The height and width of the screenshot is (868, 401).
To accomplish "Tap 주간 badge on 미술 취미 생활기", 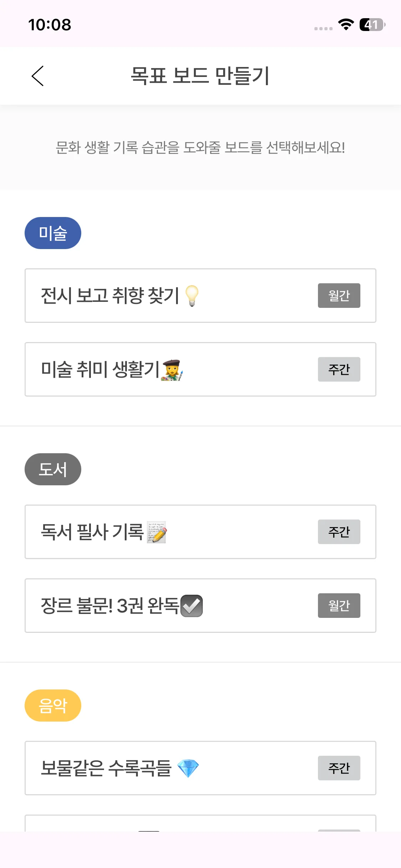I will click(339, 370).
